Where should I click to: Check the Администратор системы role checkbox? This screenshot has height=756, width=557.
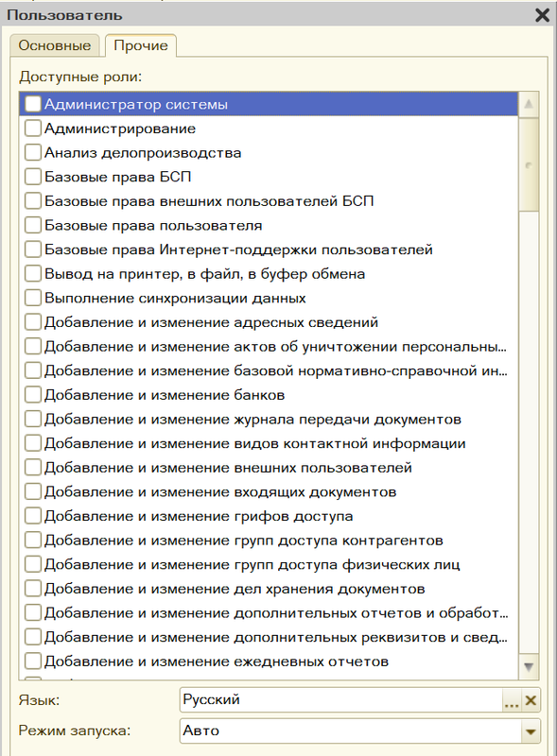pyautogui.click(x=33, y=104)
